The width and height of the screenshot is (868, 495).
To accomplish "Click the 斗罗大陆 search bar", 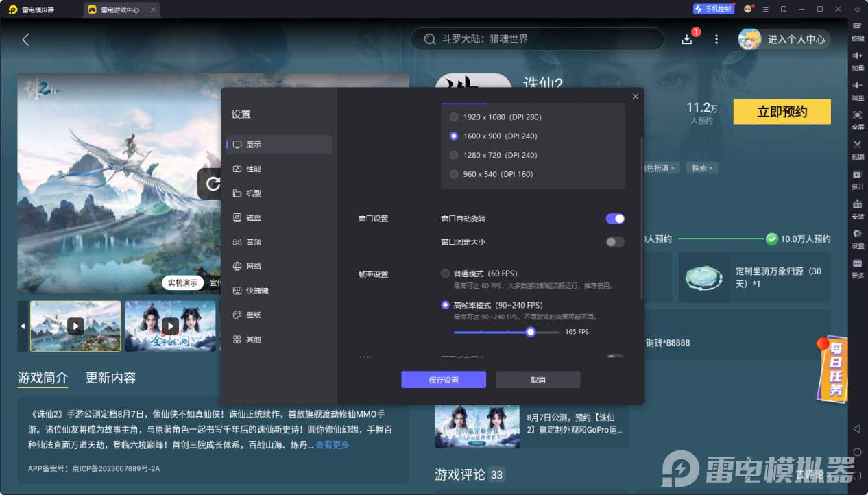I will [537, 39].
